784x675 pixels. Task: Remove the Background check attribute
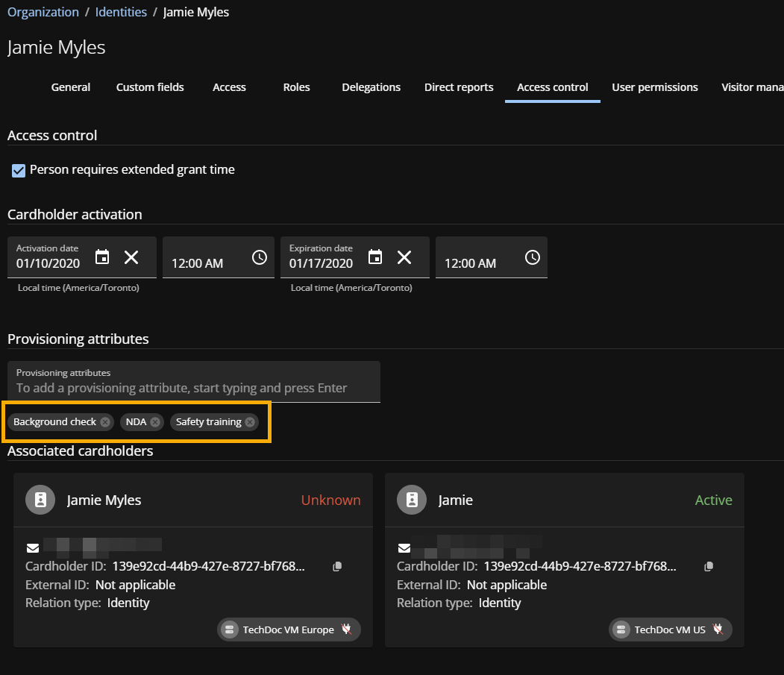(x=105, y=422)
